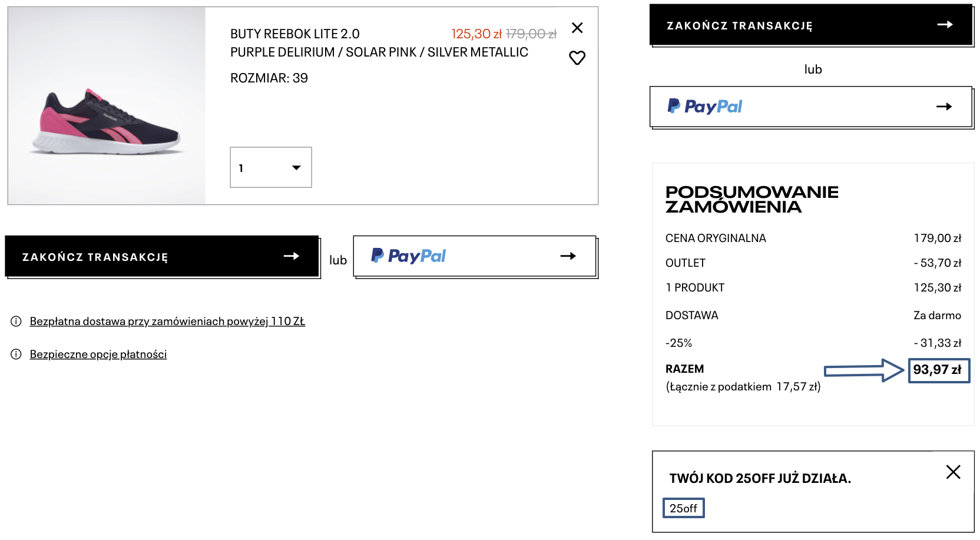Pay with PayPal below the cart item
The width and height of the screenshot is (980, 540).
[475, 256]
